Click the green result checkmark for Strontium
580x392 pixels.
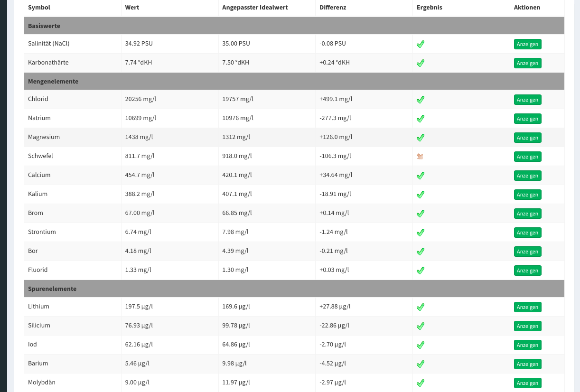click(x=420, y=233)
